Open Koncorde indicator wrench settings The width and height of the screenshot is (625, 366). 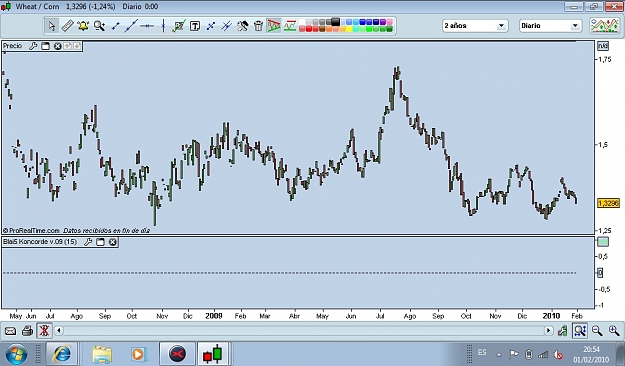pos(88,242)
